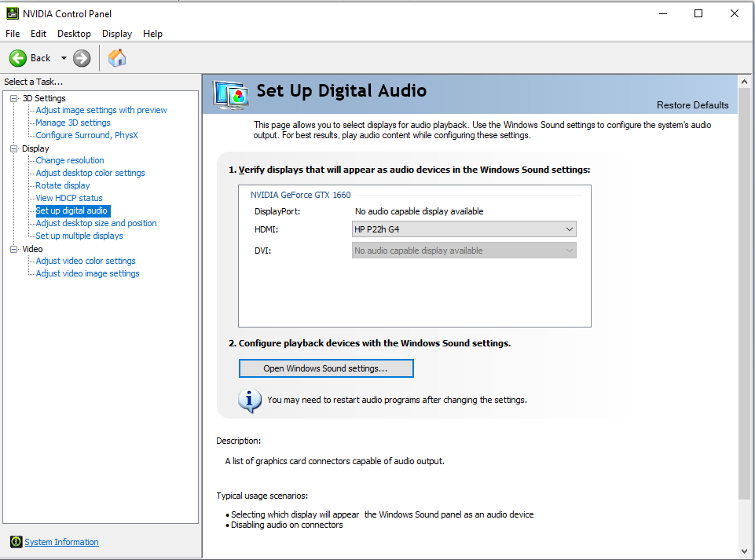Open View HDCP status
755x560 pixels.
coord(69,198)
